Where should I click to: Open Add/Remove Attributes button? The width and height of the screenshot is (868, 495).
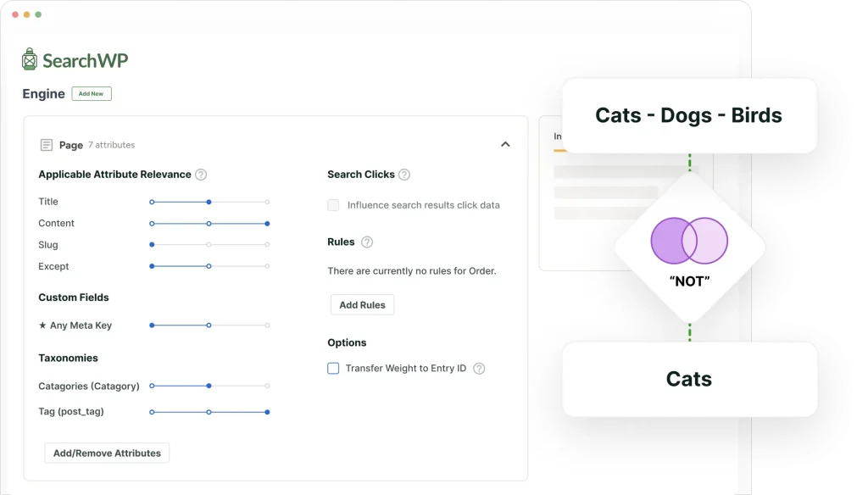pyautogui.click(x=107, y=453)
